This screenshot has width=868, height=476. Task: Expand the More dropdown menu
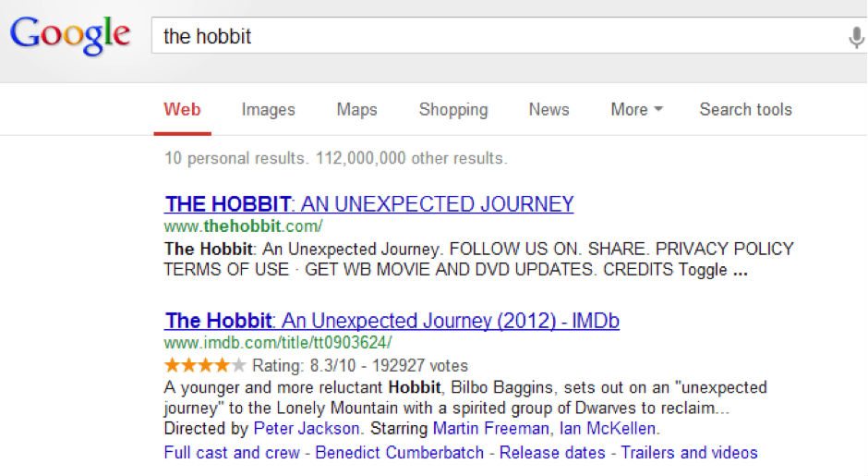tap(636, 109)
